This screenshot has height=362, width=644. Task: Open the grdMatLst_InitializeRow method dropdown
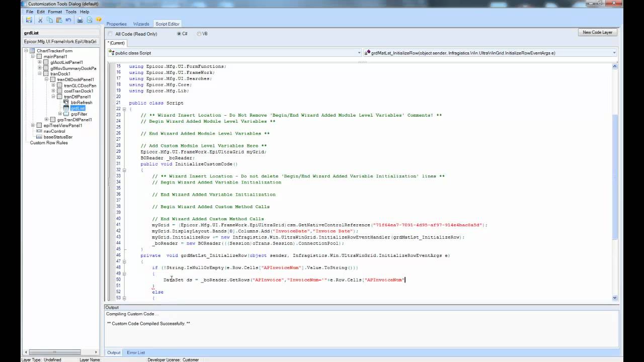(x=614, y=53)
